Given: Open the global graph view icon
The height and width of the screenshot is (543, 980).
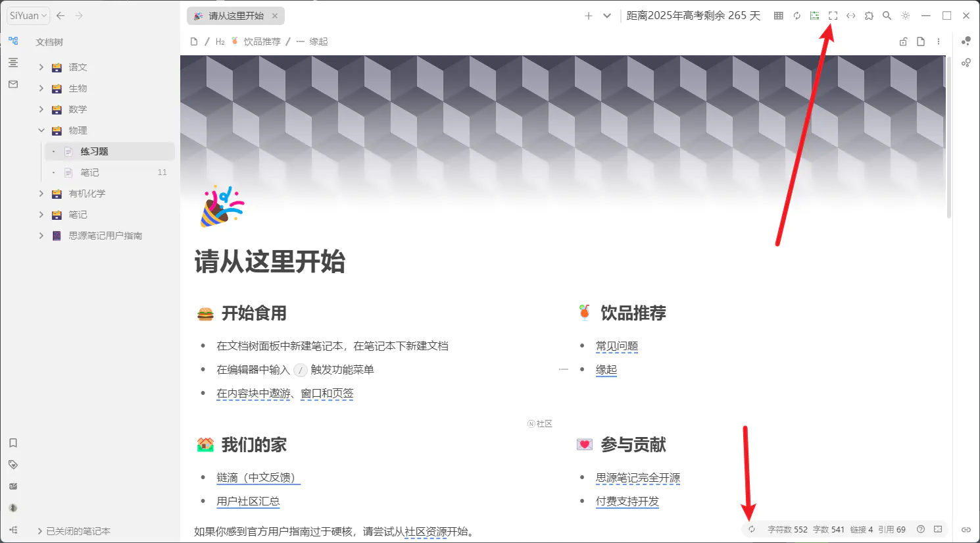Looking at the screenshot, I should [x=966, y=41].
